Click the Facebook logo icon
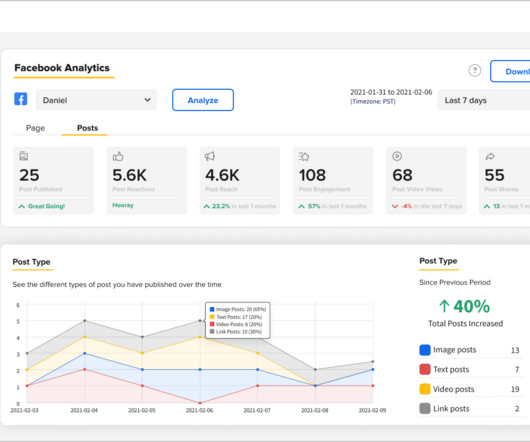 pos(21,99)
